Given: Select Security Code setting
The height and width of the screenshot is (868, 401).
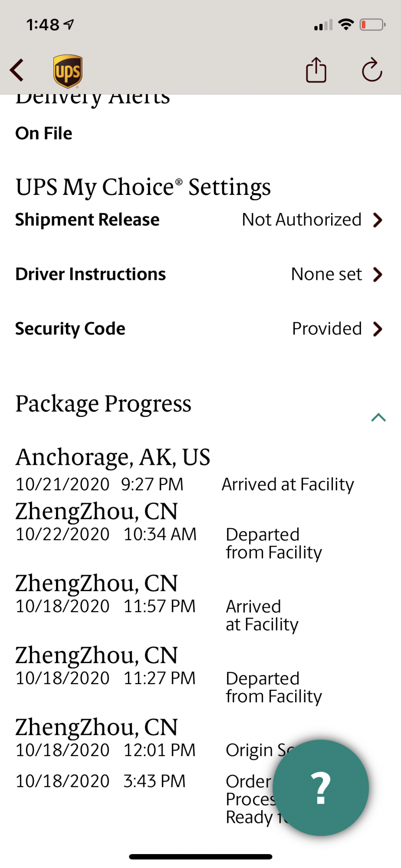Looking at the screenshot, I should (x=70, y=329).
